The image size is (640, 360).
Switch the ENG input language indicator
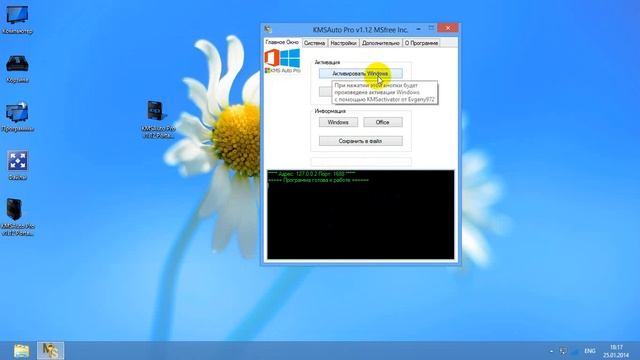pos(590,351)
